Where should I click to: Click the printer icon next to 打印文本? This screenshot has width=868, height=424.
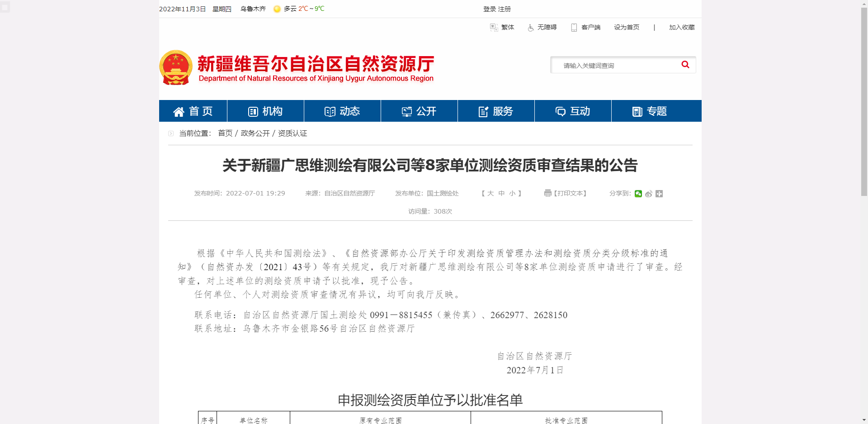point(547,193)
